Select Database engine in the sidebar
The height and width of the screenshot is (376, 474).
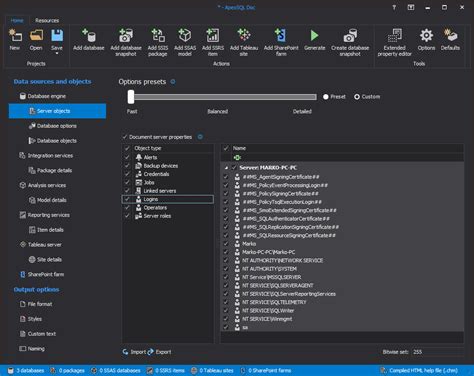click(47, 96)
